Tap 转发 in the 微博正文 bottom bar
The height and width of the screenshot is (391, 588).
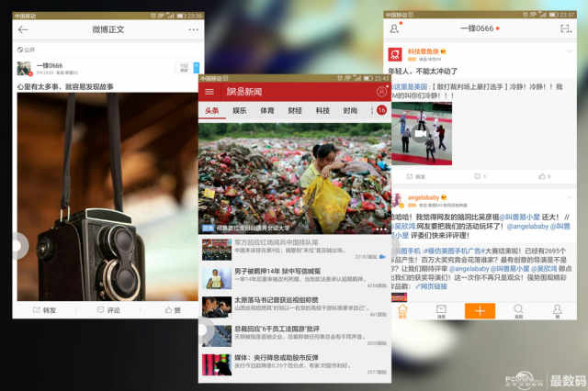[x=45, y=310]
